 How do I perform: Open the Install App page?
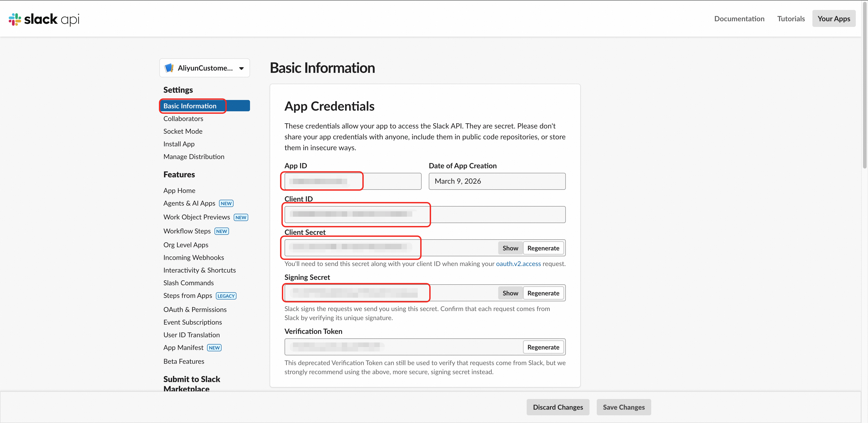coord(179,144)
